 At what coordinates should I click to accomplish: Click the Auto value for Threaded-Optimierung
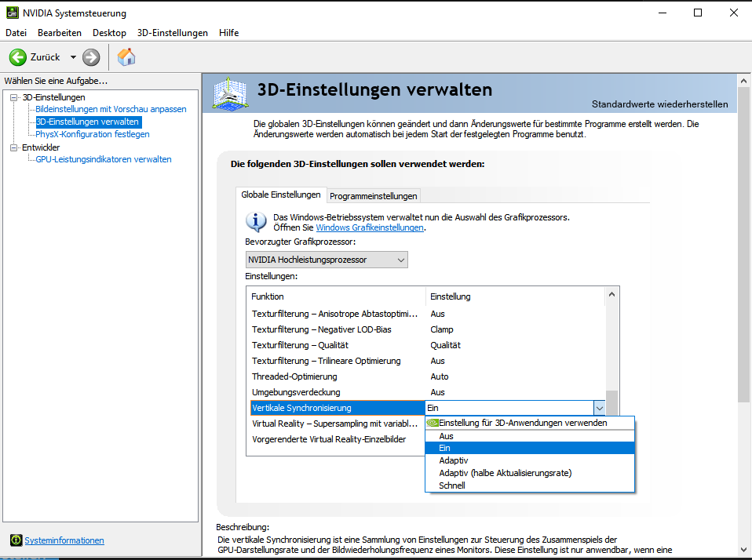click(x=440, y=376)
